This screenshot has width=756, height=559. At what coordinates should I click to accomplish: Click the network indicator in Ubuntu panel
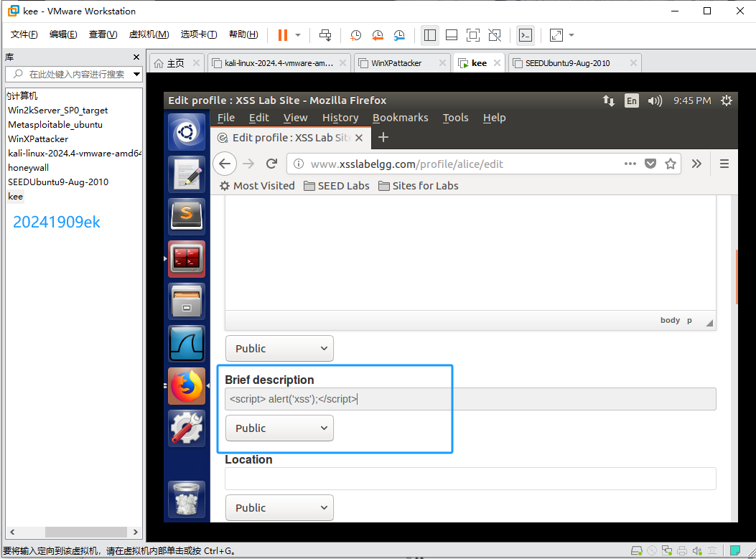(x=609, y=100)
